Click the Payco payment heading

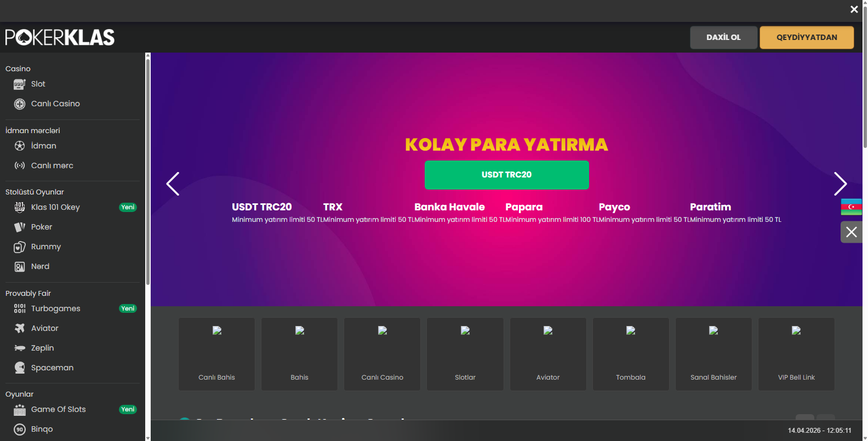(x=614, y=207)
